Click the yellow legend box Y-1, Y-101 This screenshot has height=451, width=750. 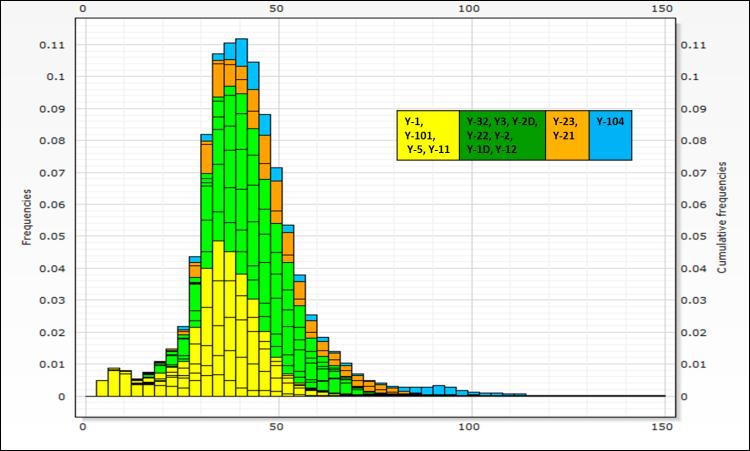[428, 135]
